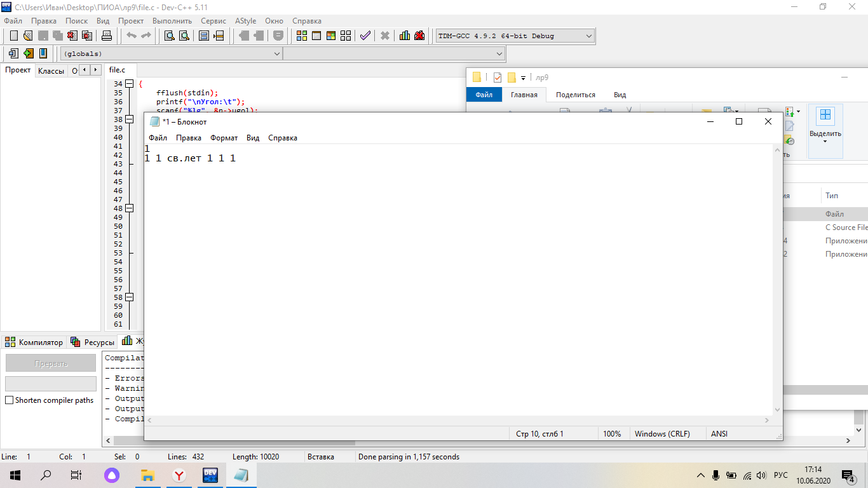
Task: Open the Компилятор bottom tab
Action: (x=34, y=342)
